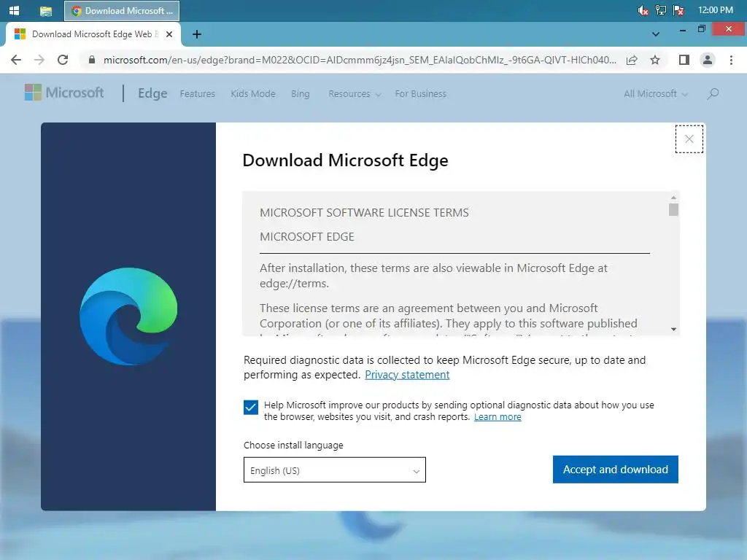Click the 12:00 PM system clock
This screenshot has width=747, height=560.
[715, 10]
